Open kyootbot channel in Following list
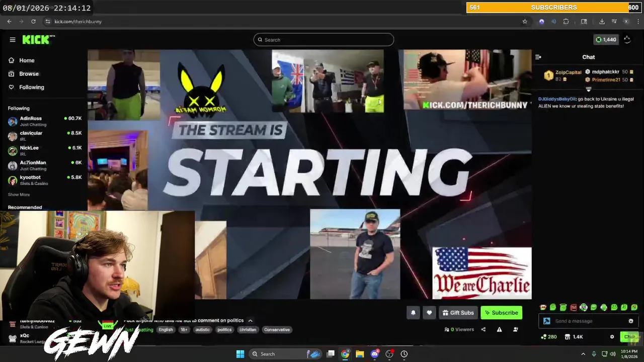644x362 pixels. pos(44,180)
